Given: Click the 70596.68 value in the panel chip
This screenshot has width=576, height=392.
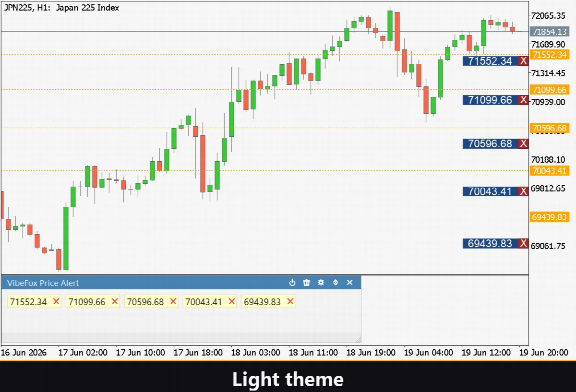Looking at the screenshot, I should point(145,302).
